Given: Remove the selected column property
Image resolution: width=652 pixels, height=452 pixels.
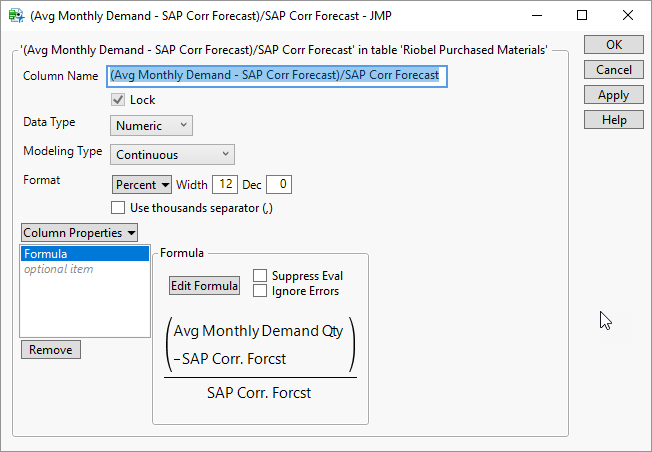Looking at the screenshot, I should [x=50, y=350].
